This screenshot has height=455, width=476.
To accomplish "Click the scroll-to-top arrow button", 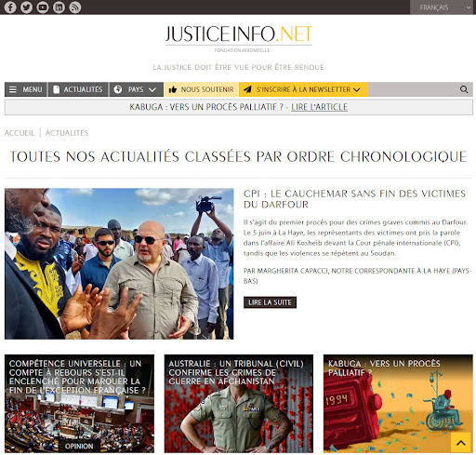I will [x=461, y=443].
